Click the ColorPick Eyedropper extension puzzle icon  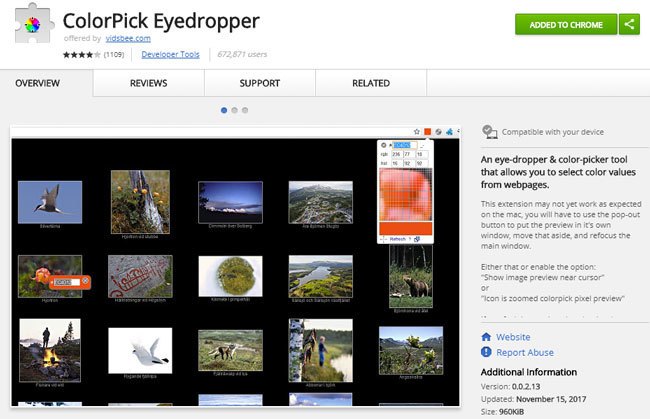coord(34,23)
